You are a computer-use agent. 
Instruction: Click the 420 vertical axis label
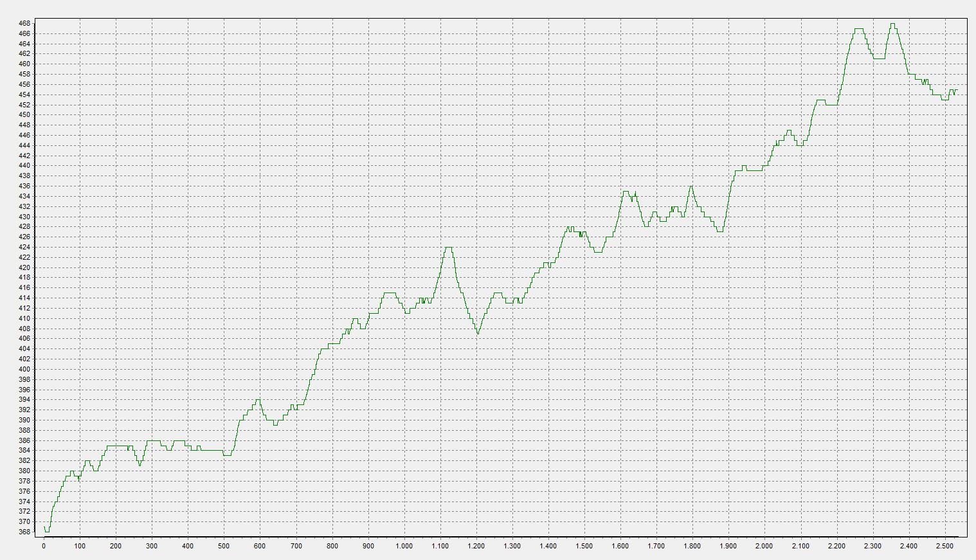tap(24, 267)
